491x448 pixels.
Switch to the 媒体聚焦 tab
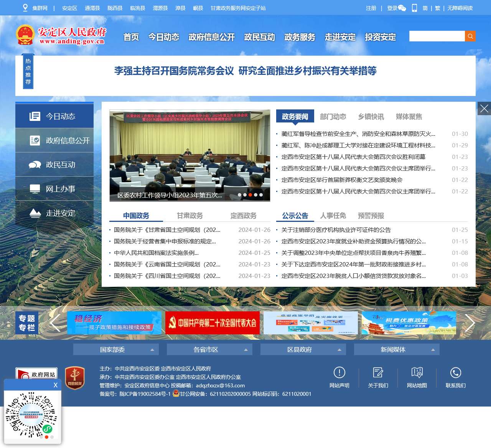coord(409,116)
